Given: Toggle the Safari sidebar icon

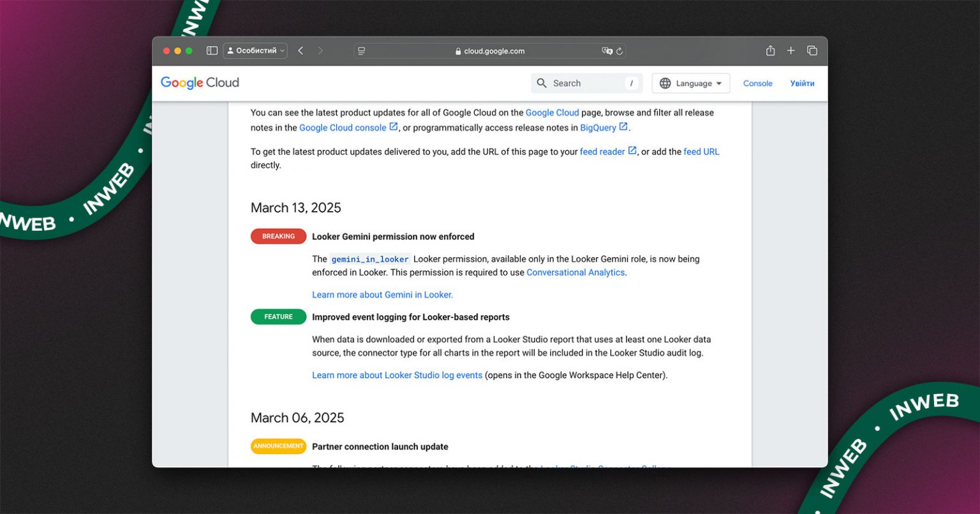Looking at the screenshot, I should pos(212,50).
